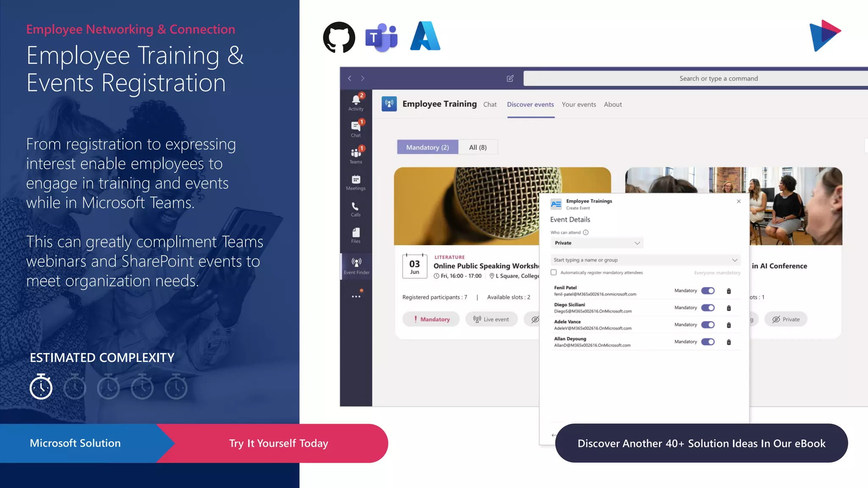Open the AI Conference event image
Image resolution: width=868 pixels, height=488 pixels.
[796, 206]
